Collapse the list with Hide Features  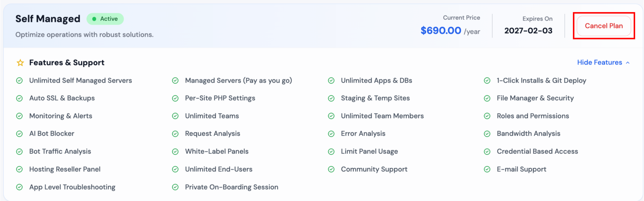point(599,62)
